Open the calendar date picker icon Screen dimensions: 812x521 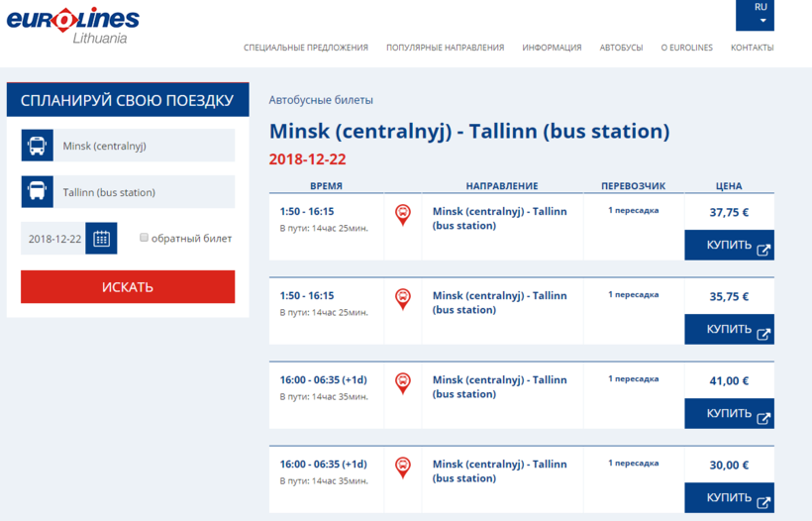(x=101, y=239)
